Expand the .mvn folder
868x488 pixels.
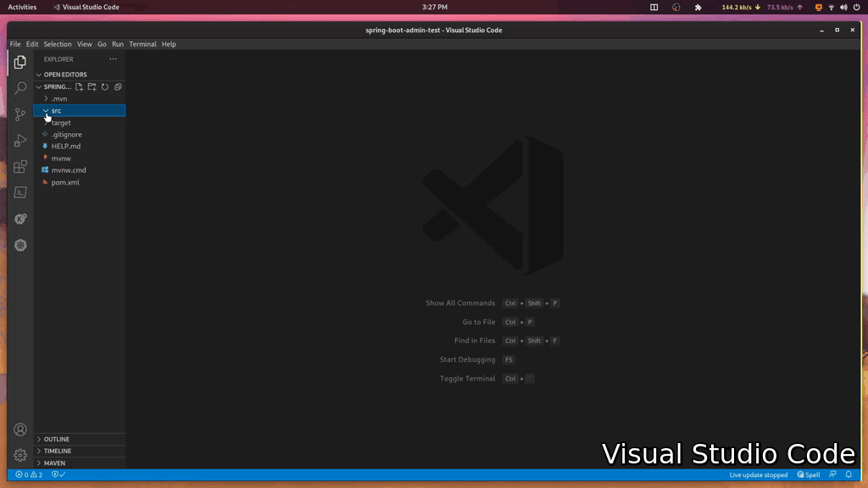click(58, 99)
